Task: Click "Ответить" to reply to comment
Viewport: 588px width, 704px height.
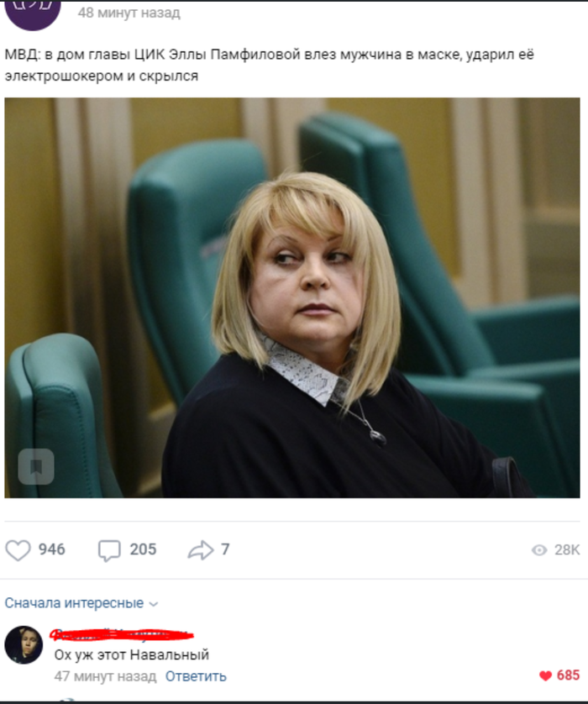Action: tap(196, 676)
